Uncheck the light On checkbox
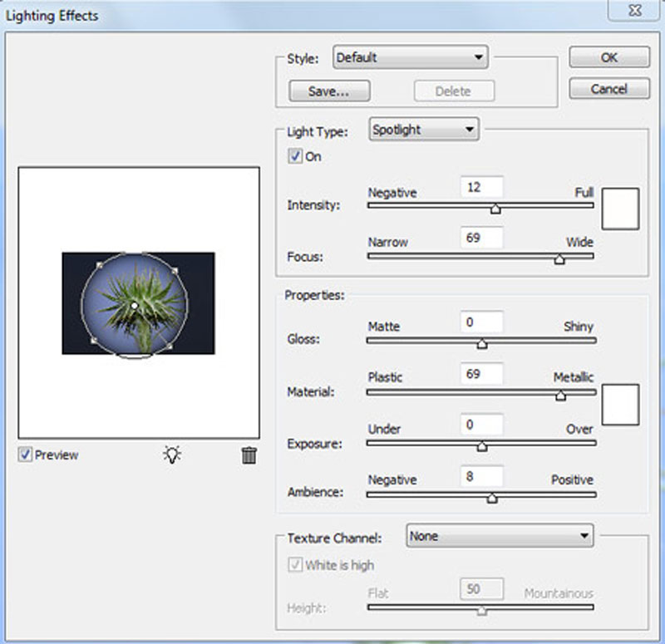This screenshot has width=665, height=644. tap(295, 156)
